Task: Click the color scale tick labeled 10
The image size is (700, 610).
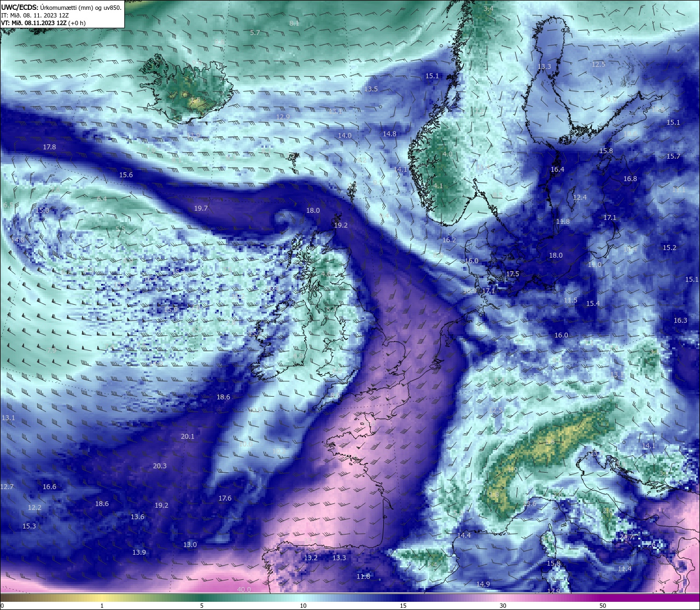Action: [x=302, y=606]
